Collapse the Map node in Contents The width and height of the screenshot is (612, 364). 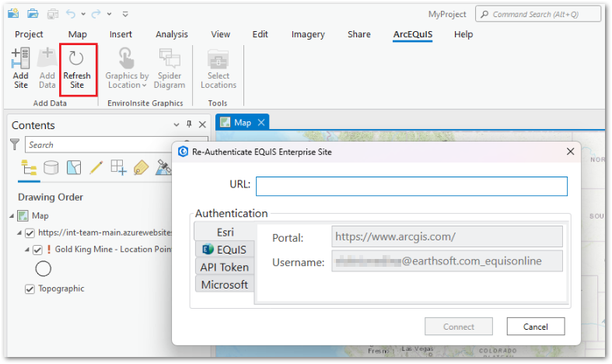[12, 215]
